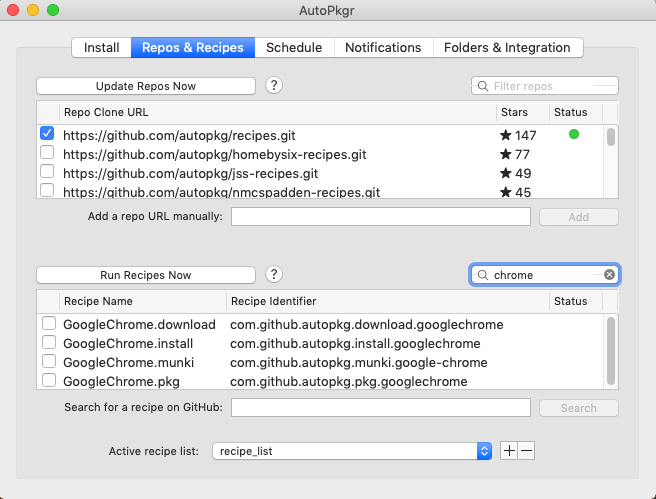Switch to the Schedule tab
This screenshot has height=499, width=656.
[294, 47]
